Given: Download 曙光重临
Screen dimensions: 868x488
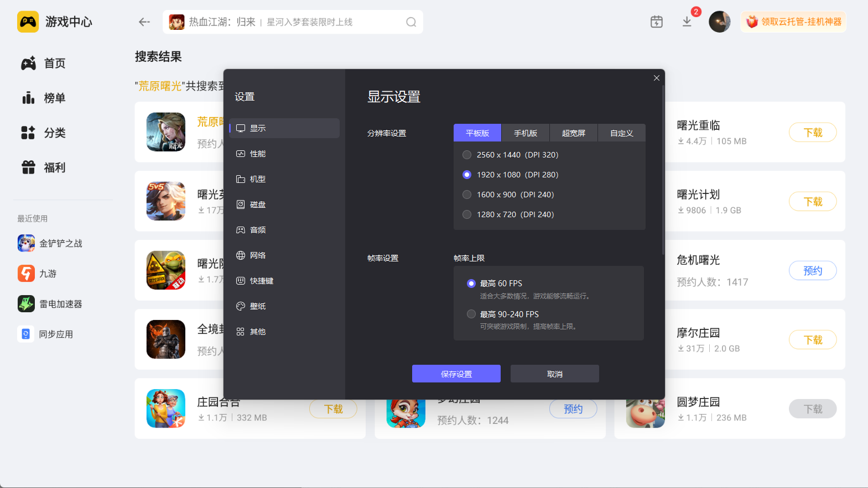Looking at the screenshot, I should [x=813, y=133].
